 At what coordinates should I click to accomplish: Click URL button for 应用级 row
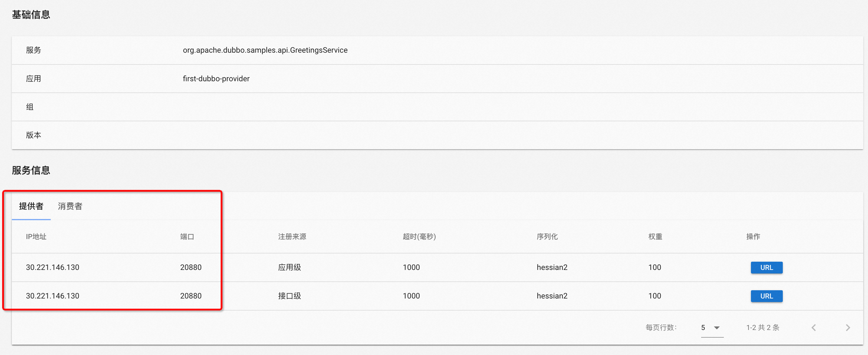766,267
